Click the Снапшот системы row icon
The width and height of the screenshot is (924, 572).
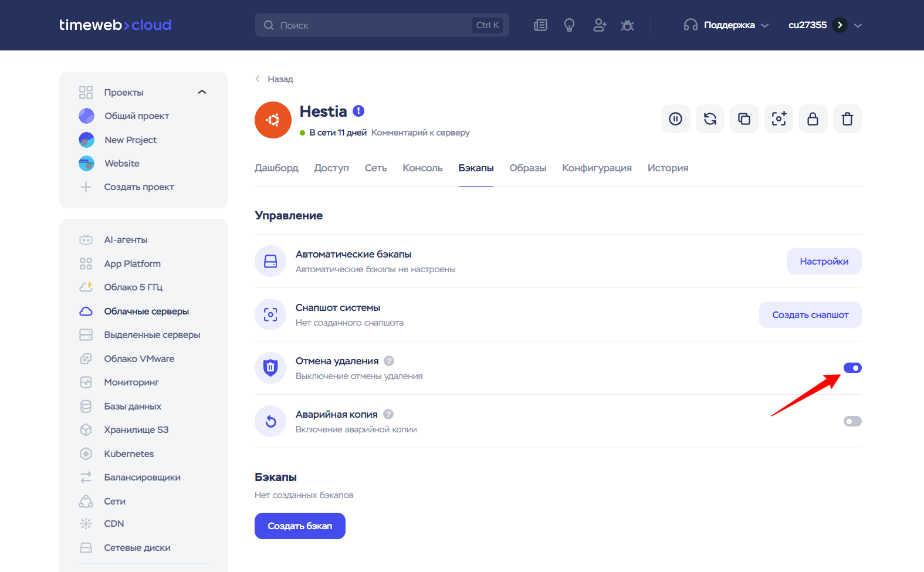pos(270,314)
